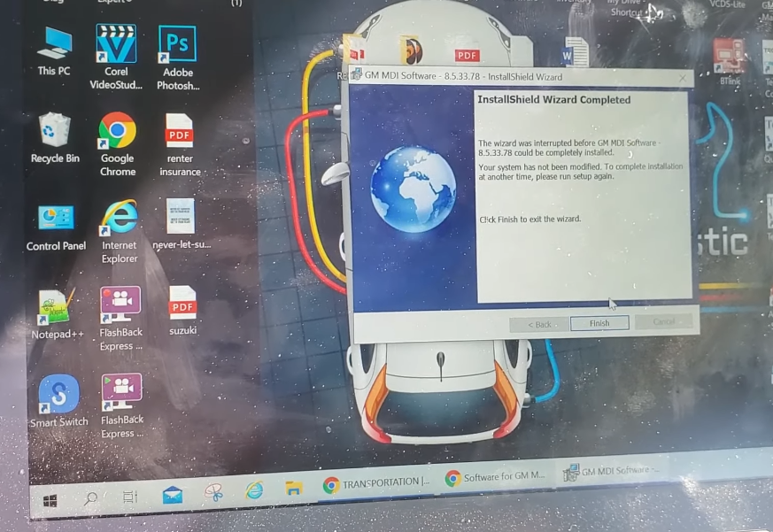Select the Notepad++ desktop shortcut
Image resolution: width=773 pixels, height=532 pixels.
[58, 313]
